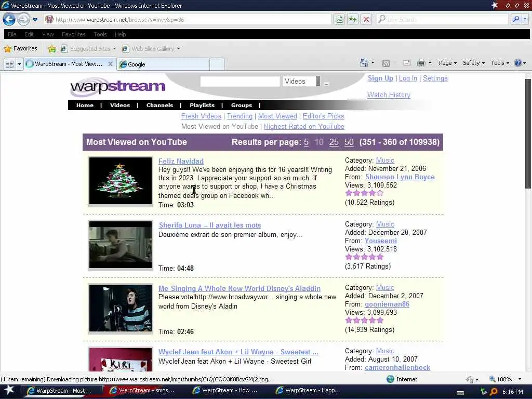Click the Print icon
This screenshot has width=532, height=399.
click(421, 63)
